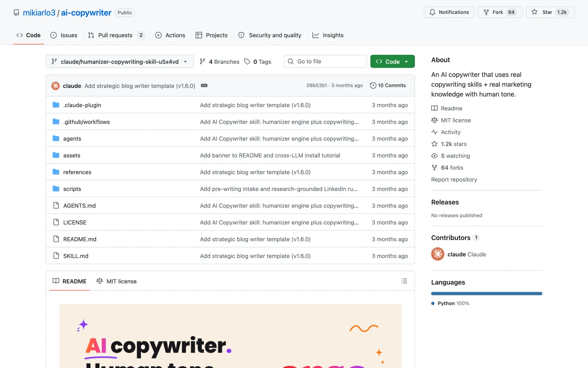Click the claude contributor avatar

[438, 254]
